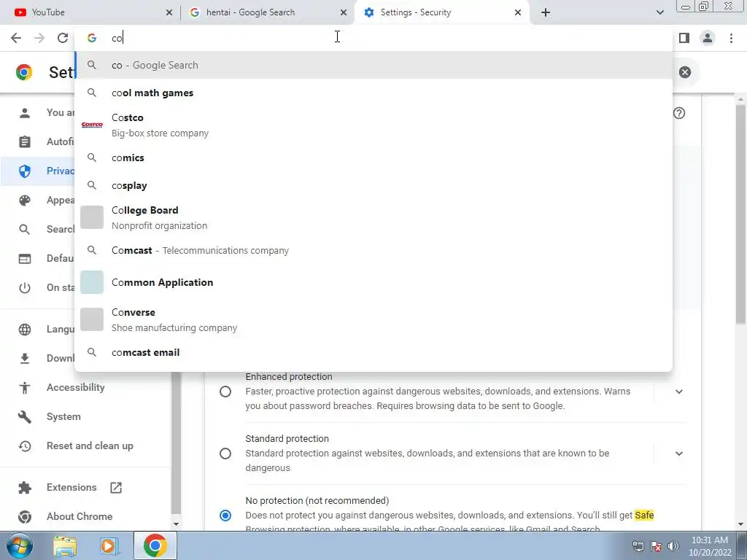This screenshot has width=747, height=560.
Task: Select No protection radio button
Action: click(225, 516)
